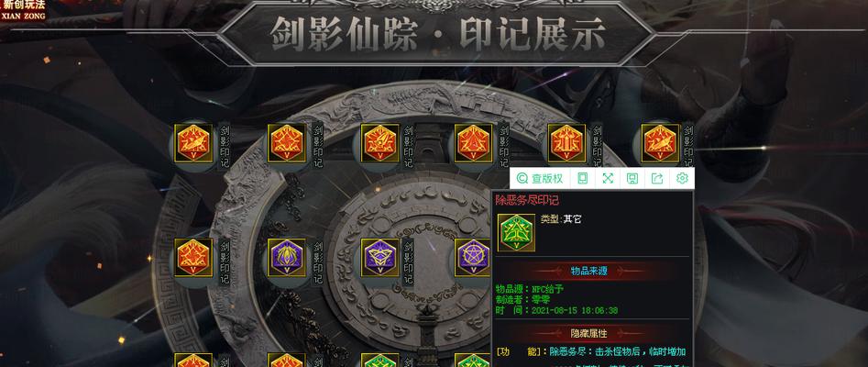This screenshot has height=367, width=868.
Task: Select the sixth red seal icon in the top row
Action: pyautogui.click(x=661, y=143)
